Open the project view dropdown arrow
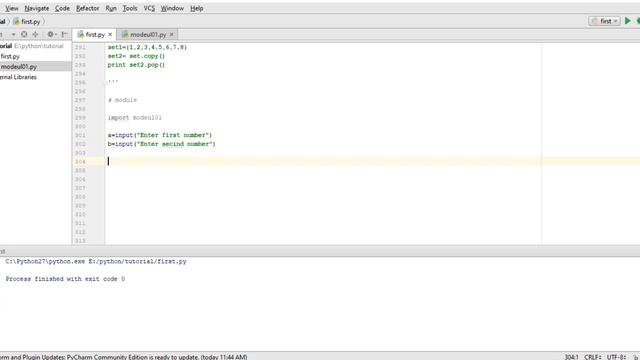The image size is (640, 360). (x=13, y=35)
